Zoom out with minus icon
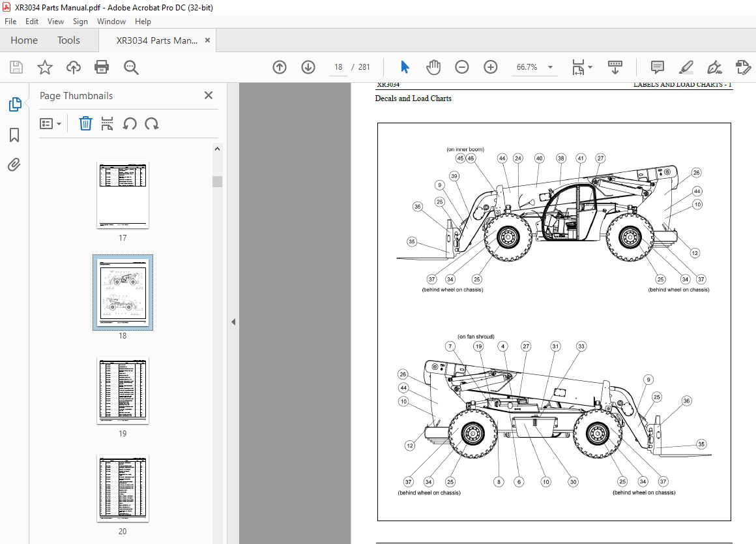This screenshot has height=544, width=756. [x=462, y=67]
